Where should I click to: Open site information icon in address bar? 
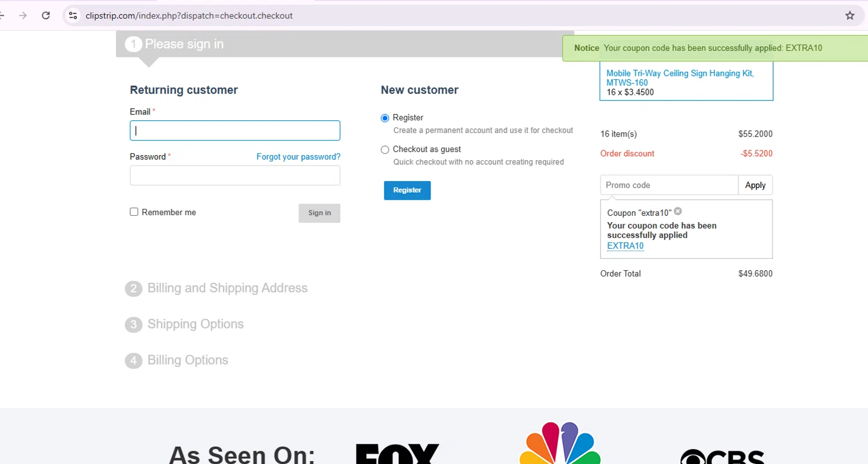point(73,16)
